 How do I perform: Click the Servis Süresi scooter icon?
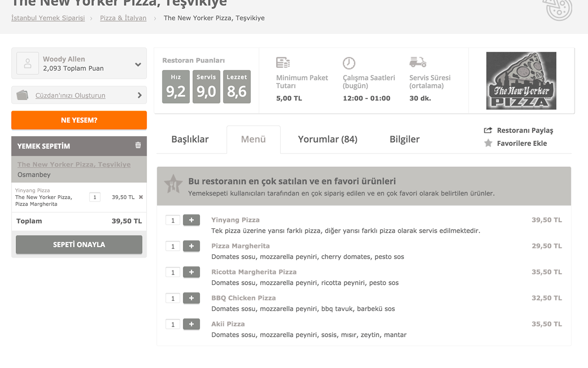coord(418,62)
